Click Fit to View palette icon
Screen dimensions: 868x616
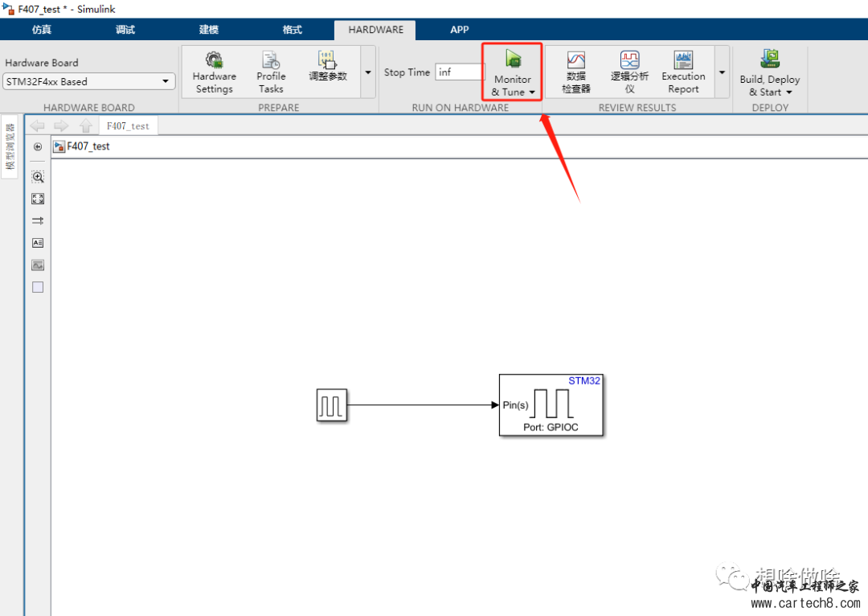pyautogui.click(x=38, y=199)
